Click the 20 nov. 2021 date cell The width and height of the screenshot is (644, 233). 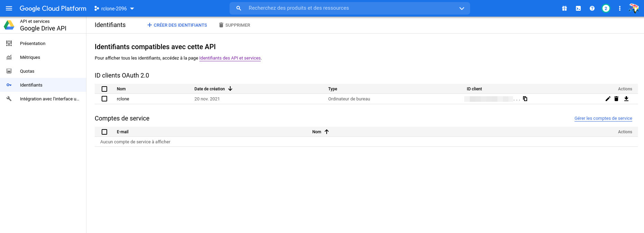click(207, 99)
